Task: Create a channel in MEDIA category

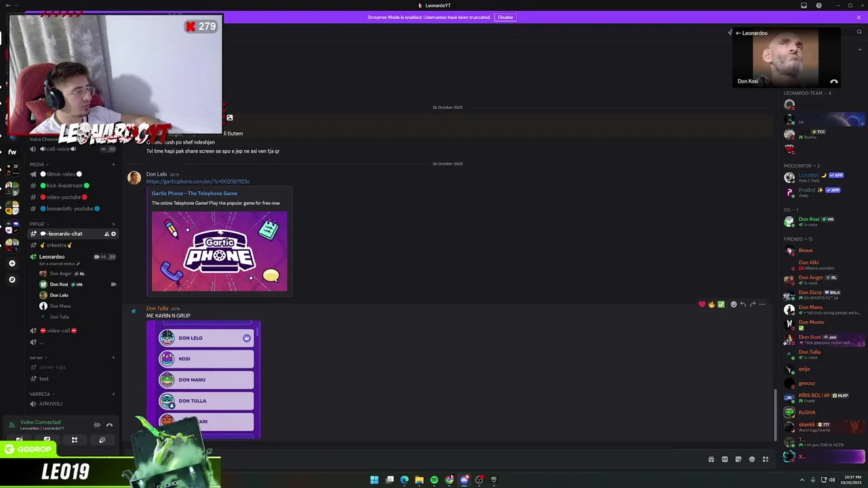Action: point(113,164)
